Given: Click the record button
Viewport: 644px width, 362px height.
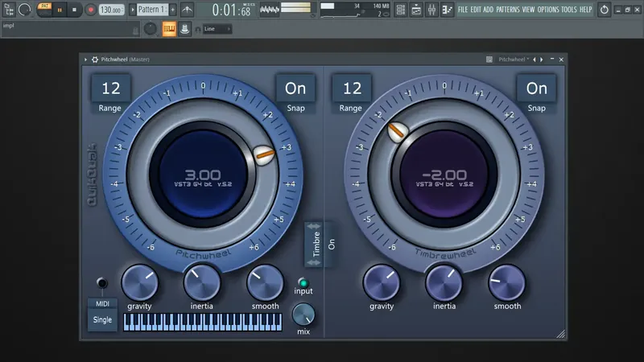Looking at the screenshot, I should [90, 10].
